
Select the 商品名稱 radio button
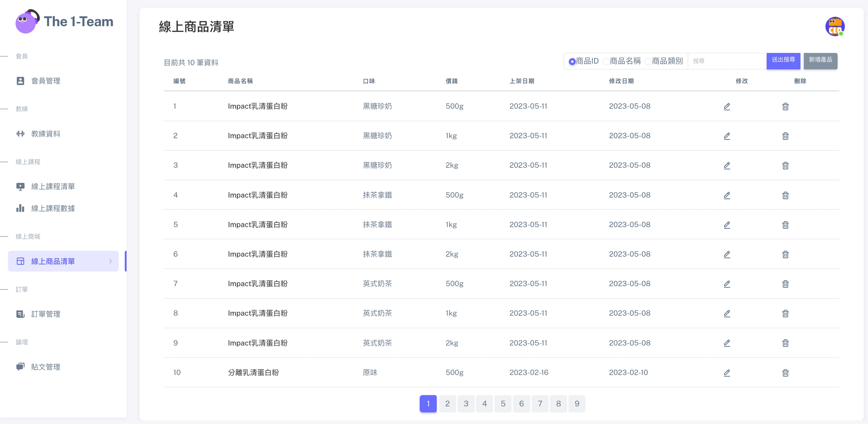606,62
